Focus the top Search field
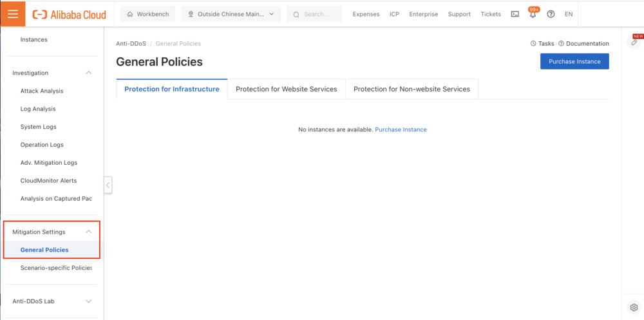644x320 pixels. click(314, 14)
